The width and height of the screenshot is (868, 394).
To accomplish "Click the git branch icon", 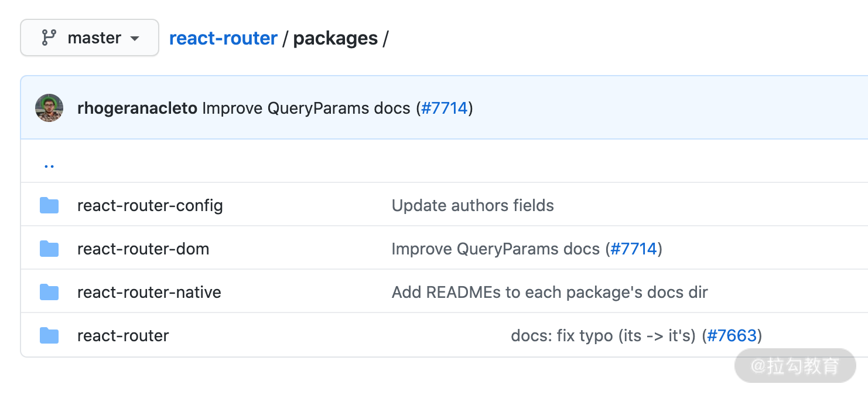I will tap(49, 38).
